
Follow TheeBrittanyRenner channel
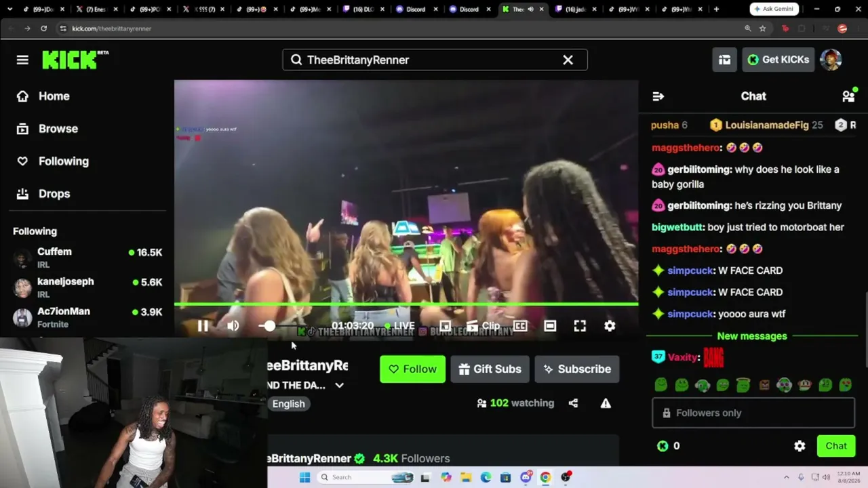coord(412,369)
